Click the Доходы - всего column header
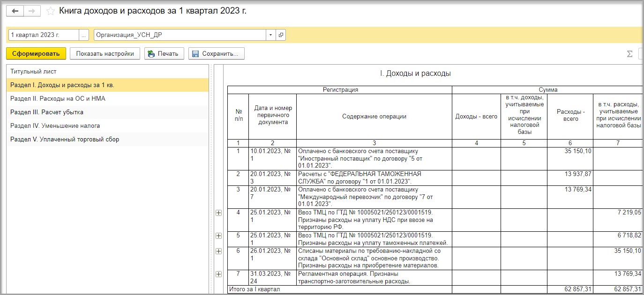Viewport: 644px width, 295px height. pos(476,117)
